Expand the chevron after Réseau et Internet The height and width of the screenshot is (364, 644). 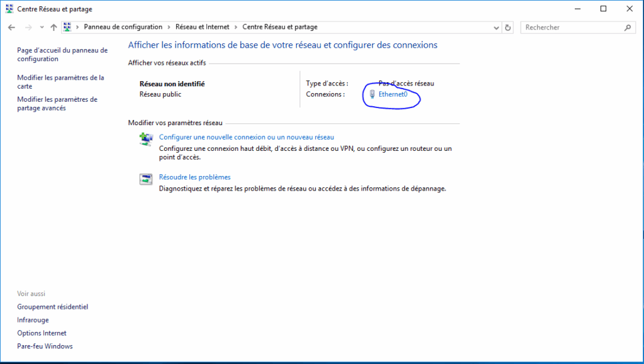[x=237, y=28]
